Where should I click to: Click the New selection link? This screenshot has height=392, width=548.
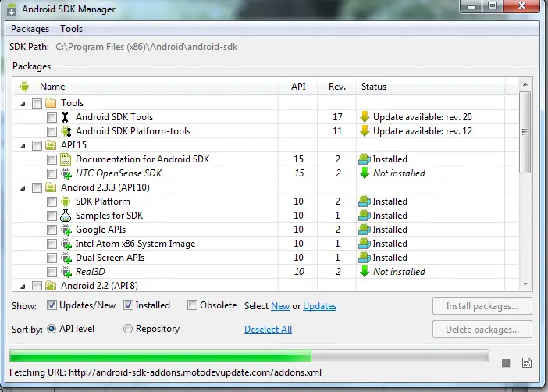pos(280,306)
